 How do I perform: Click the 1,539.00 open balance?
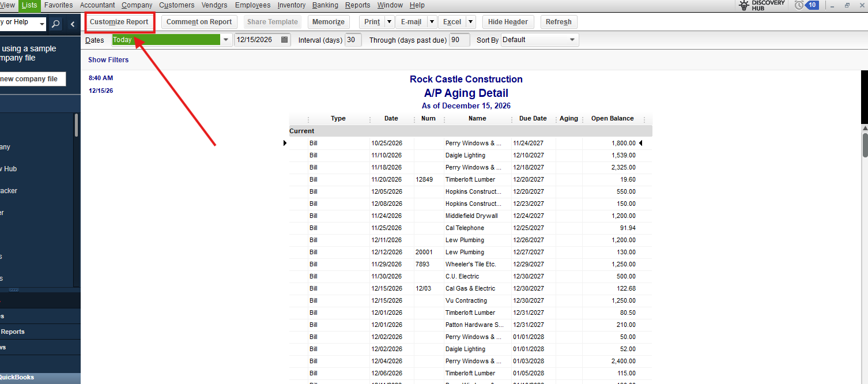(x=624, y=155)
